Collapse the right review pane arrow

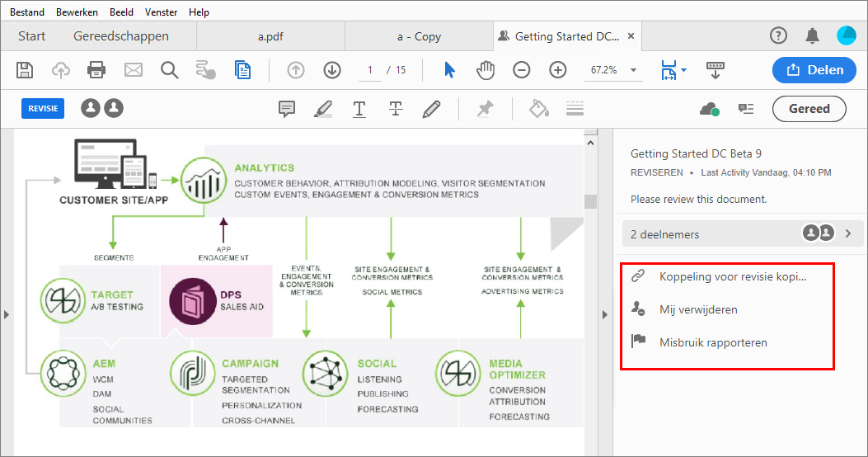coord(604,314)
